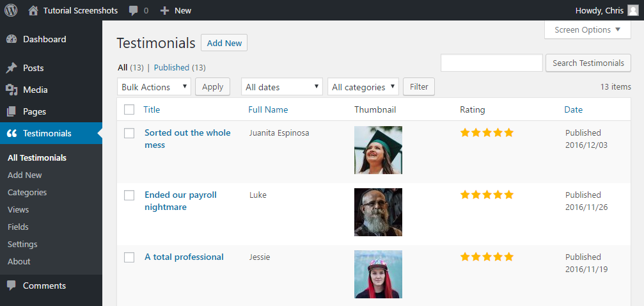Click the user avatar next to Howdy, Chris
The height and width of the screenshot is (306, 644).
click(x=633, y=10)
